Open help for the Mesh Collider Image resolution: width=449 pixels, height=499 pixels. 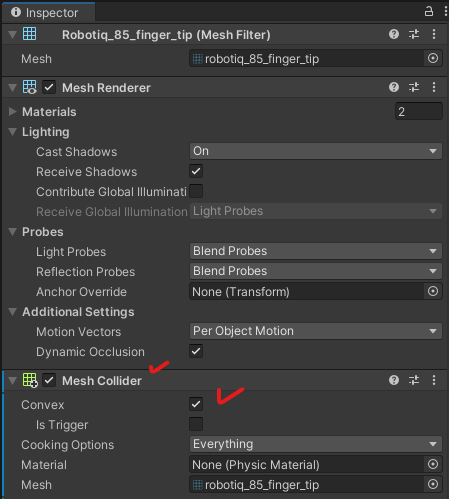394,380
